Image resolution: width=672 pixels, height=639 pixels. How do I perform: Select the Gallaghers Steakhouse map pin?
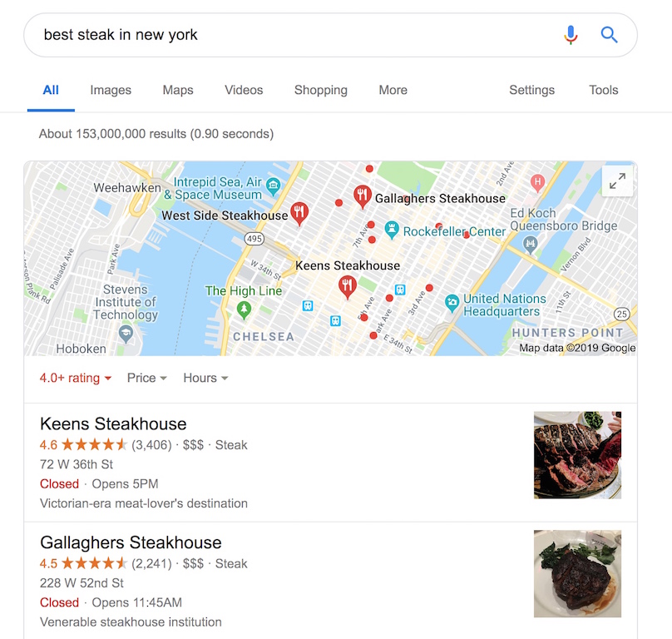pyautogui.click(x=363, y=197)
